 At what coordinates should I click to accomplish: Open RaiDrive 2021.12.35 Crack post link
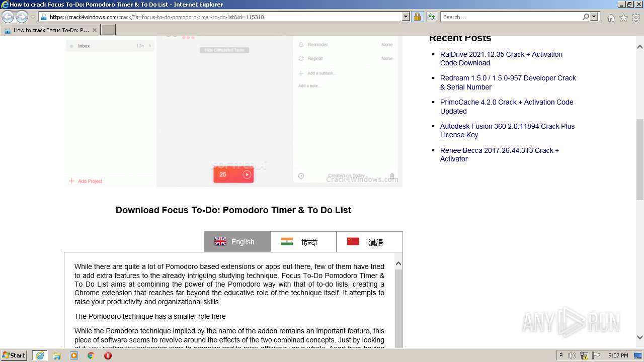[501, 58]
